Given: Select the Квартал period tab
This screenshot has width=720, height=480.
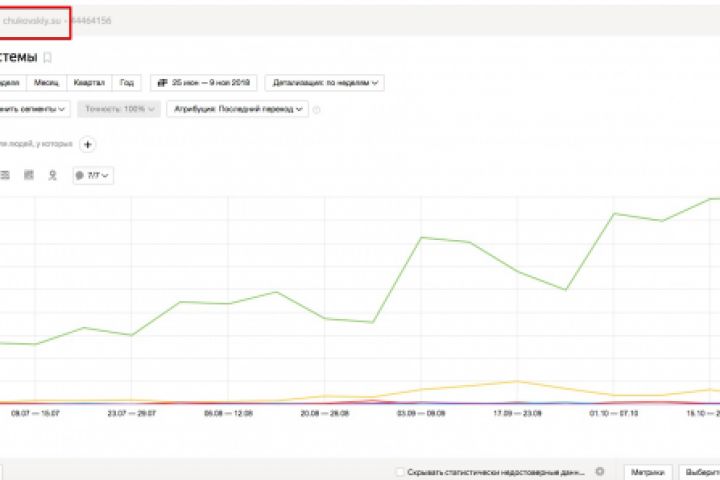Looking at the screenshot, I should (87, 83).
